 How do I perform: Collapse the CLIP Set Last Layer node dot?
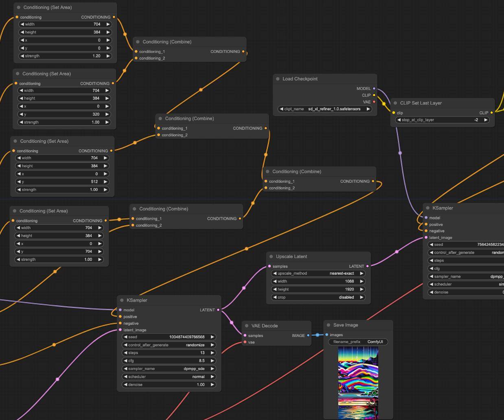coord(395,103)
